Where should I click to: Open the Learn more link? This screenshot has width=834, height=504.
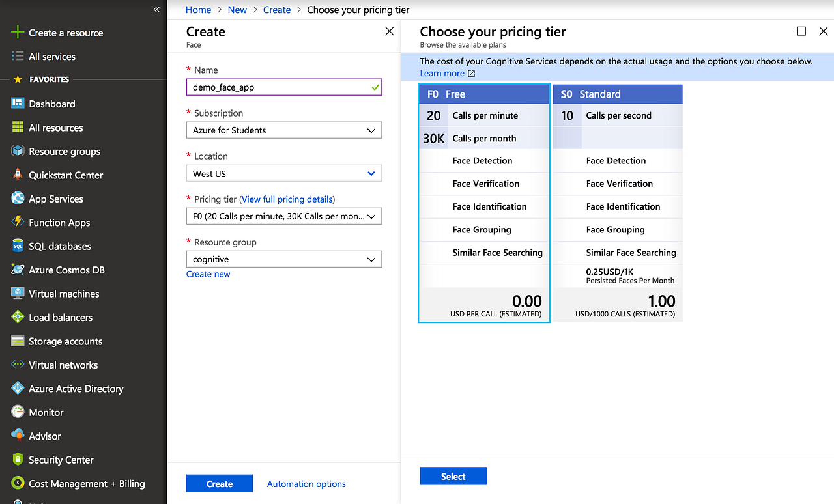pos(442,73)
